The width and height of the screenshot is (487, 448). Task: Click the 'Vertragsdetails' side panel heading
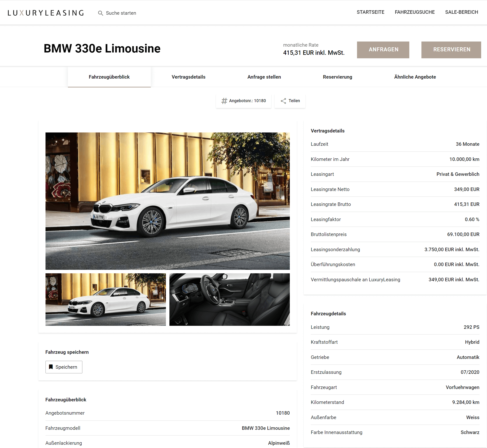click(327, 131)
